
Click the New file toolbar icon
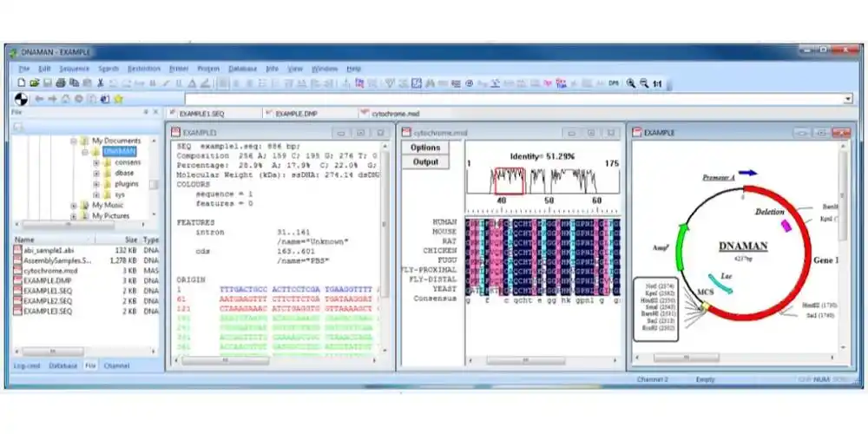tap(22, 83)
